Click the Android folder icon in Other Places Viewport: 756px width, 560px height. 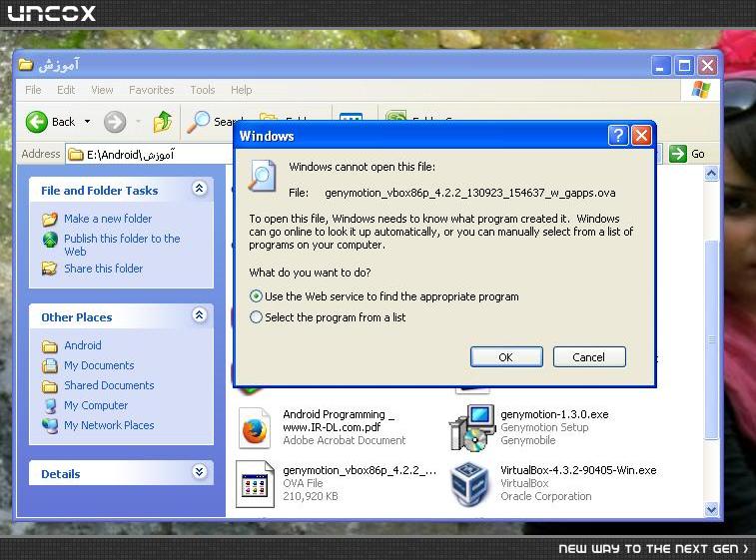pyautogui.click(x=50, y=346)
